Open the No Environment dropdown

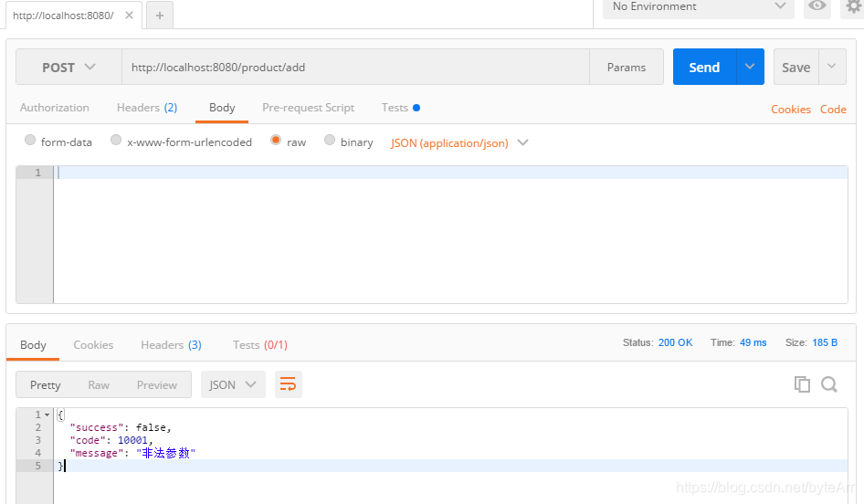(x=698, y=7)
